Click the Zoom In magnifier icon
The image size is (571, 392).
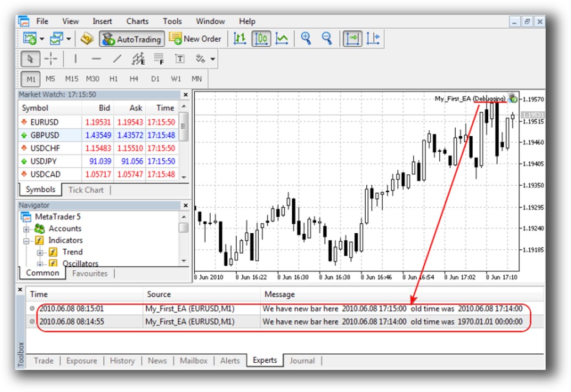point(306,39)
